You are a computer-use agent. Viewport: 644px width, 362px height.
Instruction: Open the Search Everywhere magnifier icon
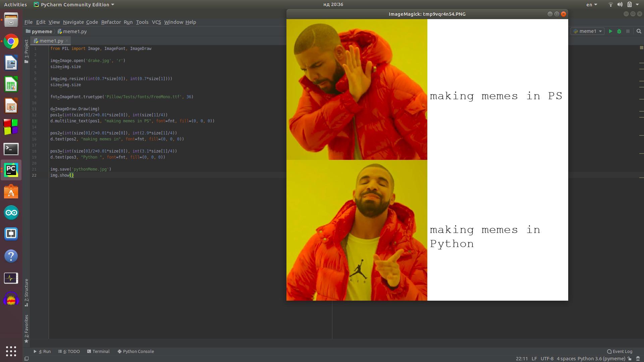tap(639, 31)
